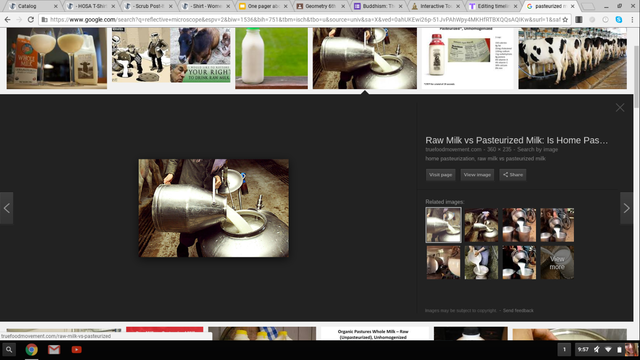Click the Wi-Fi icon in the system tray
The width and height of the screenshot is (640, 360).
pyautogui.click(x=608, y=350)
